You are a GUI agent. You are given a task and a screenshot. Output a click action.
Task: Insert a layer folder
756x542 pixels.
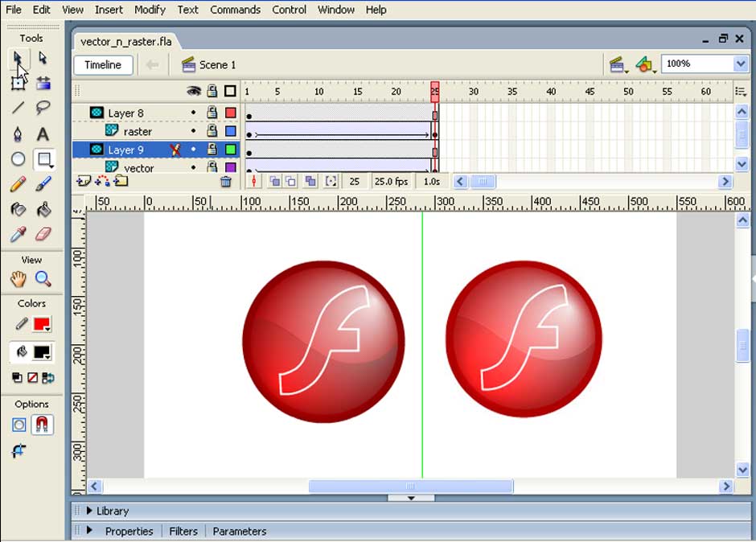(121, 181)
